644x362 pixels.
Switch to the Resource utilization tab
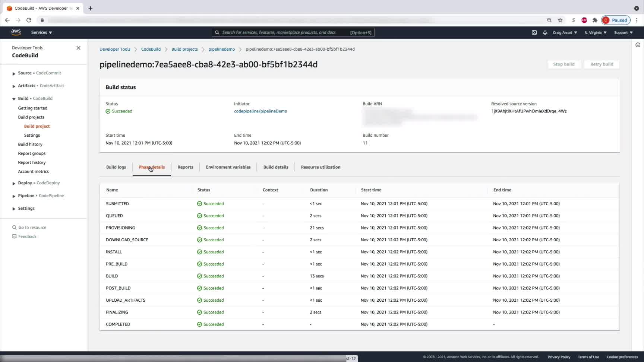[321, 167]
